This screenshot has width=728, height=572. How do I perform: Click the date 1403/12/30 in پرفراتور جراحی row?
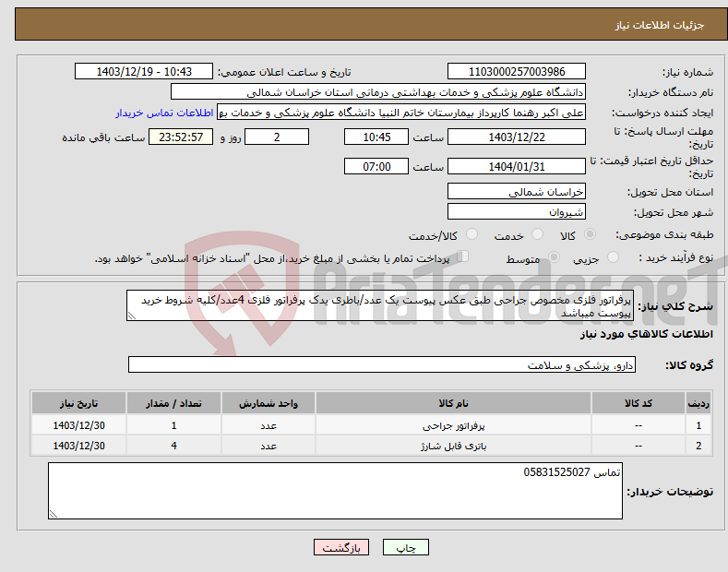(79, 425)
